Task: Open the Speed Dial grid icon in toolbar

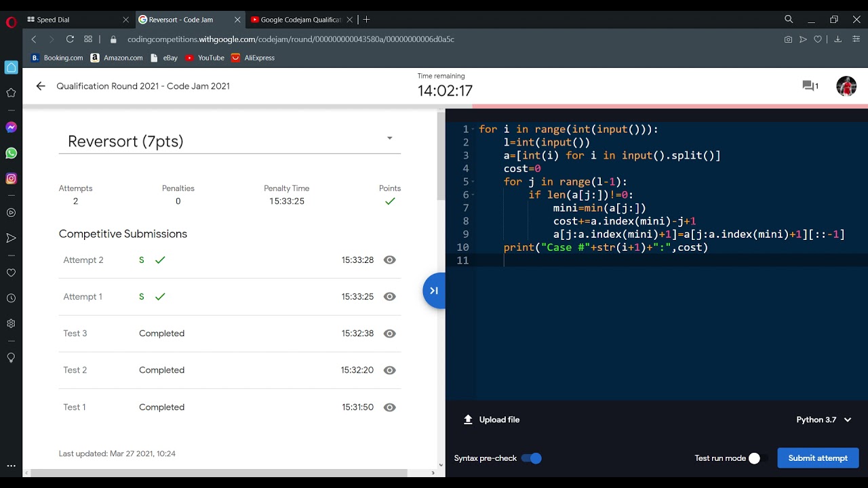Action: tap(88, 39)
